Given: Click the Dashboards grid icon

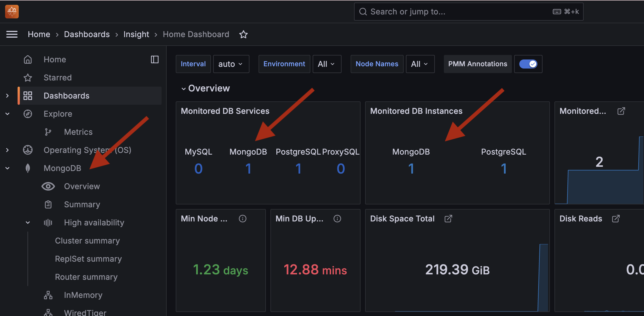Looking at the screenshot, I should (x=28, y=96).
